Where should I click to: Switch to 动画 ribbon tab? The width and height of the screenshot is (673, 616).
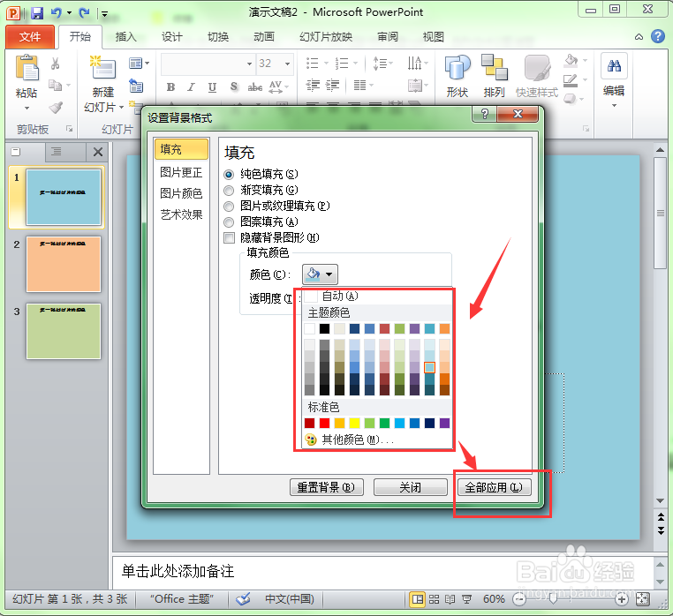tap(264, 37)
